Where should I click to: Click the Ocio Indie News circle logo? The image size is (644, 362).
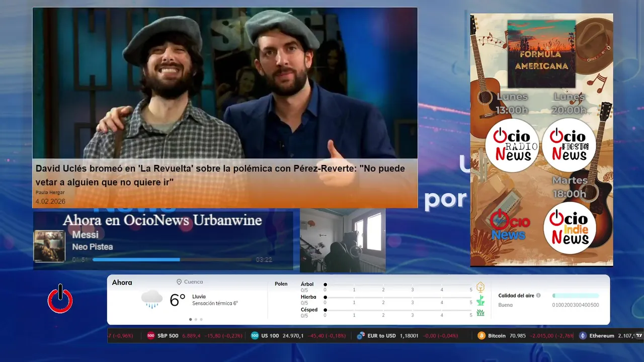pos(570,228)
